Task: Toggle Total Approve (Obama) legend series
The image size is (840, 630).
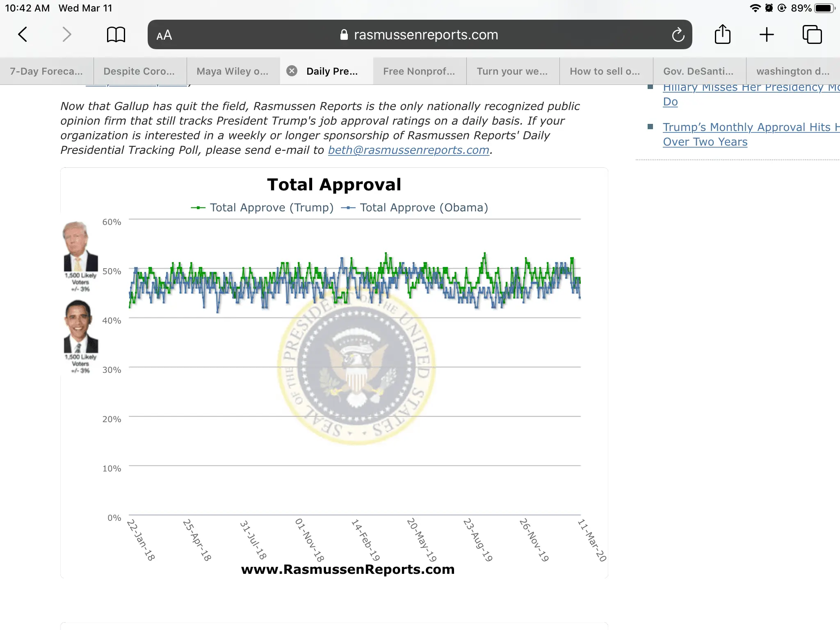Action: 415,208
